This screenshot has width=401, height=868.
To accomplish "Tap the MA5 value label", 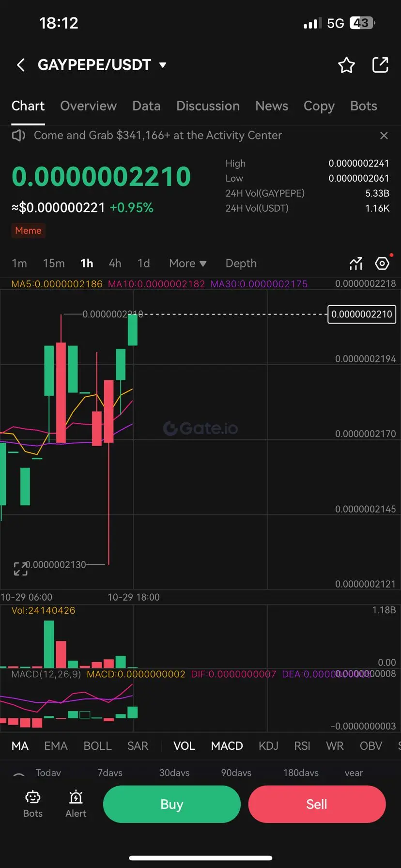I will pyautogui.click(x=57, y=284).
